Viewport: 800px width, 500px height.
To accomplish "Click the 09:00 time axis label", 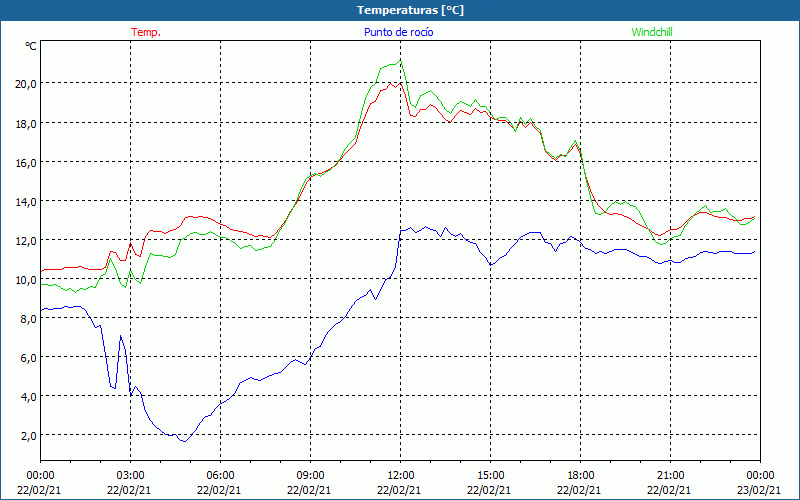I will coord(310,476).
